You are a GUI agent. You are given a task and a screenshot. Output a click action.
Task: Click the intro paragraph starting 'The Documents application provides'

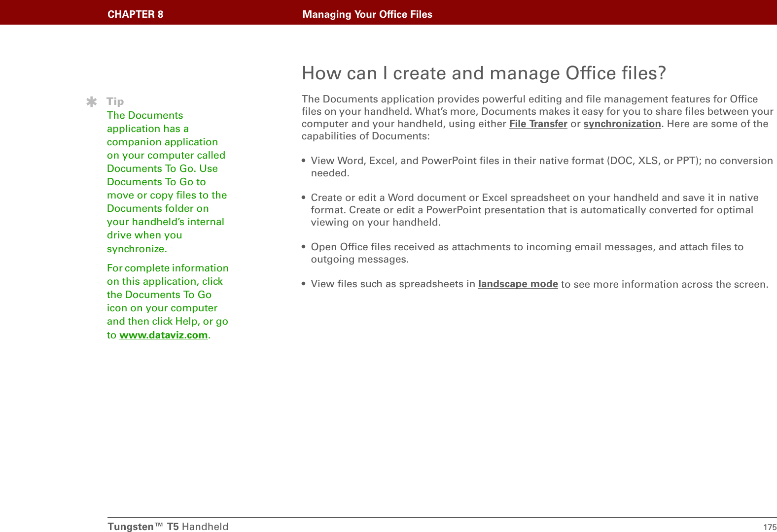(x=537, y=117)
